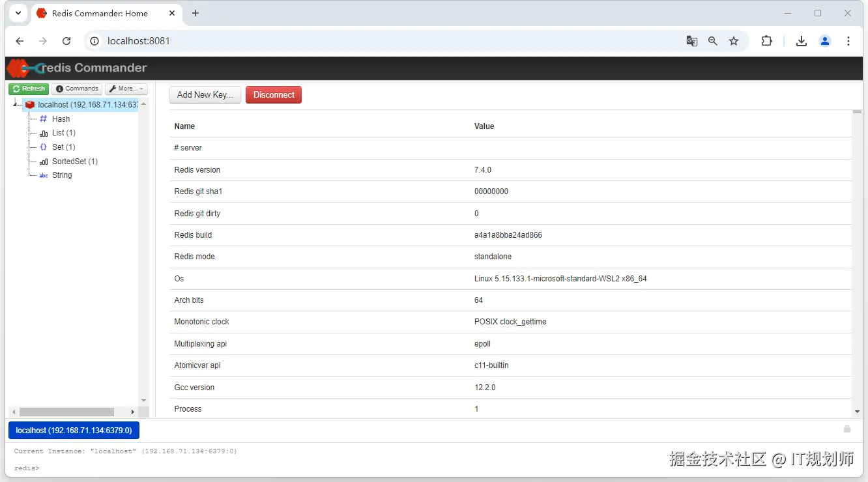
Task: Bookmark this page with the star icon
Action: (734, 41)
